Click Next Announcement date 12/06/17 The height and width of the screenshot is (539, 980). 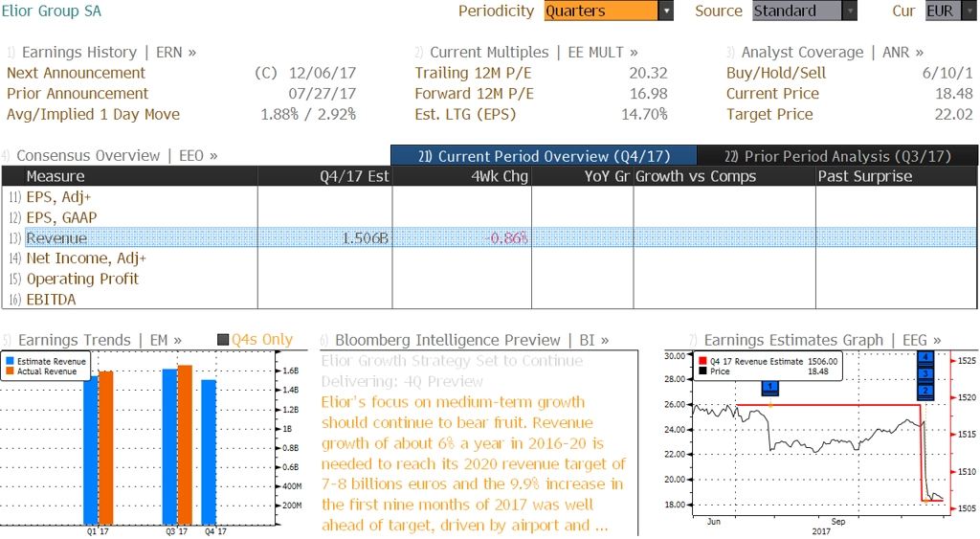click(x=323, y=73)
